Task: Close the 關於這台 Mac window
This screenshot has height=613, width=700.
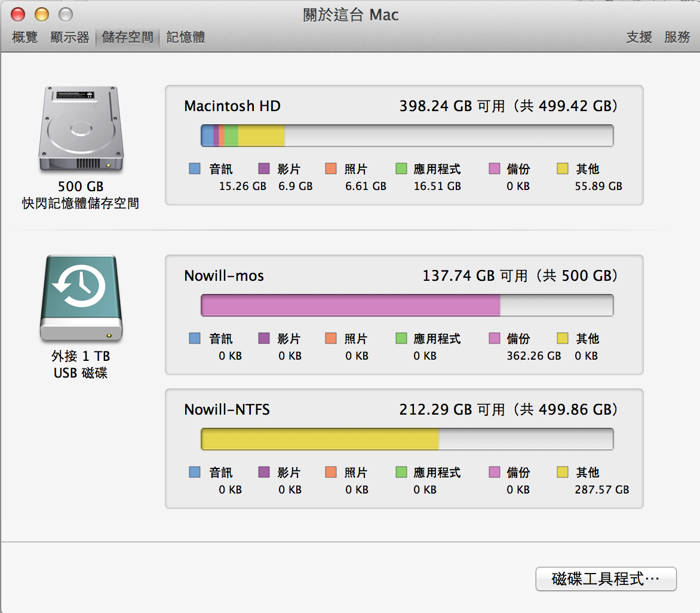Action: tap(18, 15)
